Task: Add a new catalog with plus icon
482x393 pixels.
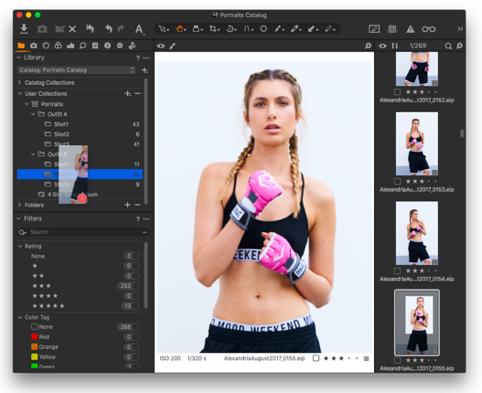Action: pyautogui.click(x=145, y=70)
